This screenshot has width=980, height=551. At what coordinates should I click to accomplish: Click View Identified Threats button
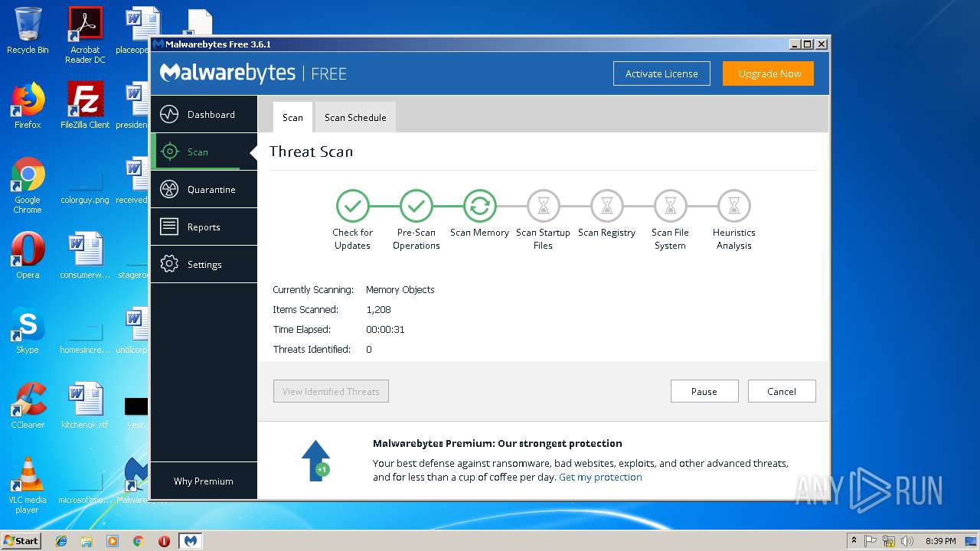331,391
